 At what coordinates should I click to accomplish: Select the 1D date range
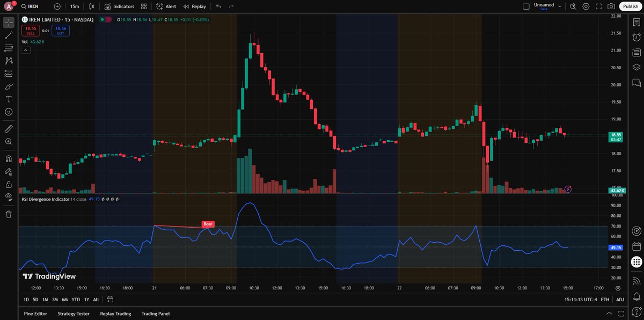click(26, 299)
